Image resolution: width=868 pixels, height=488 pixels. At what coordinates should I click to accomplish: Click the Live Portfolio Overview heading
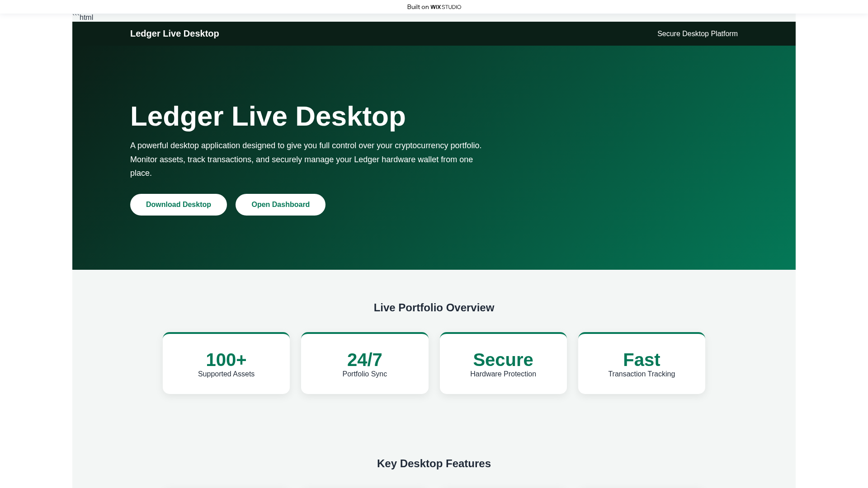coord(434,308)
